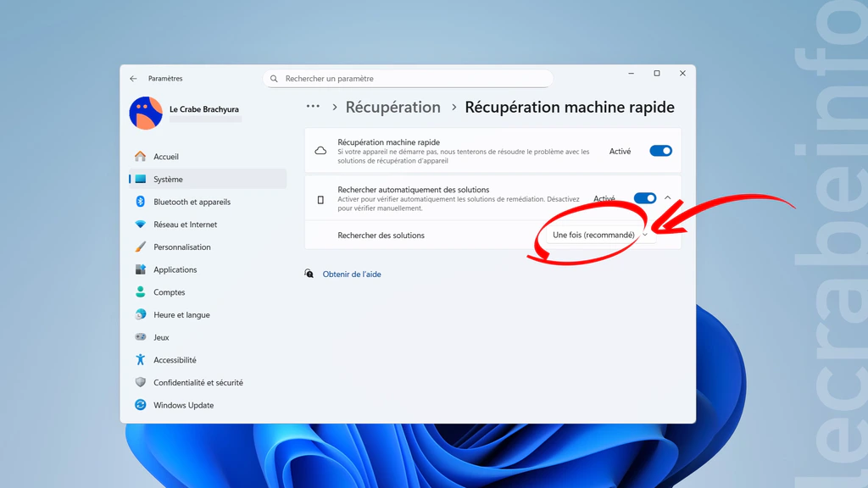
Task: Select the Réseau et Internet icon
Action: 141,225
